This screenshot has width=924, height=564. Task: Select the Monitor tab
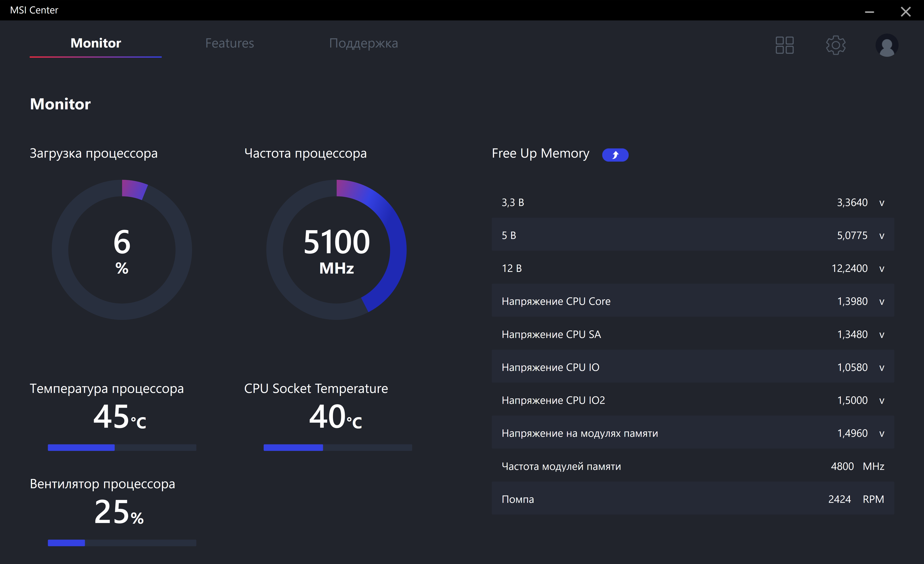pos(95,43)
